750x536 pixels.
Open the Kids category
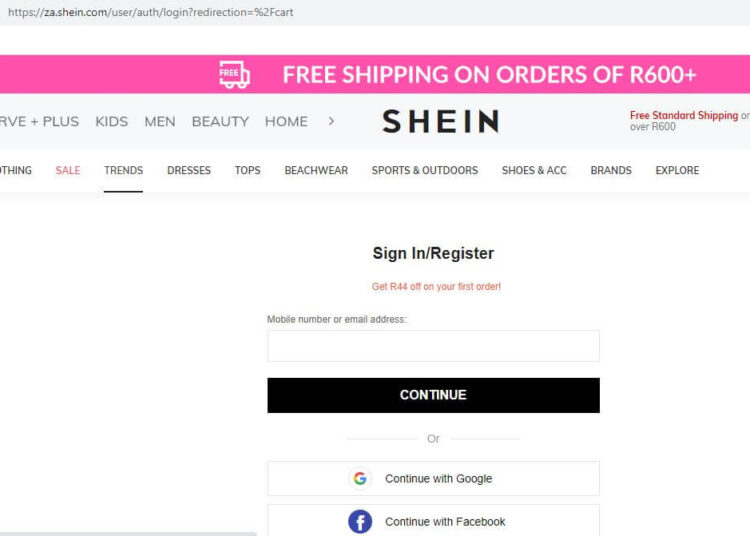(112, 122)
